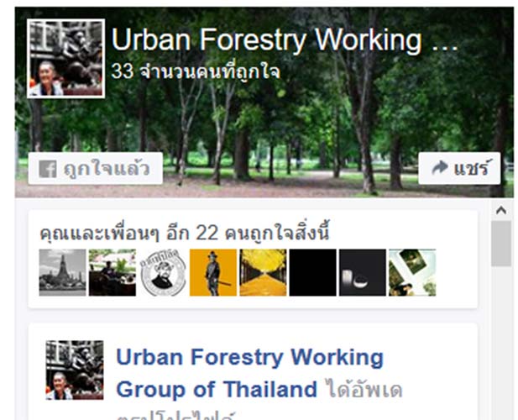Click the circular stamp logo friend avatar
The height and width of the screenshot is (420, 518).
pos(163,273)
